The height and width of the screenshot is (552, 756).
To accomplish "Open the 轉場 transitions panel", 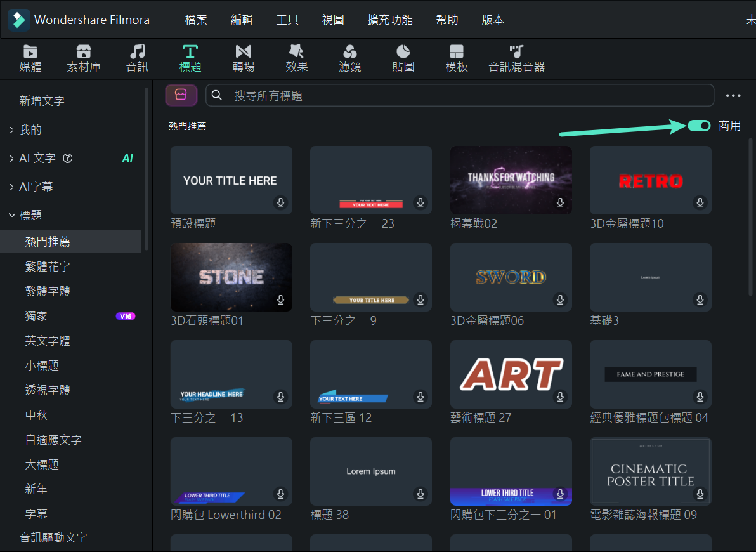I will click(x=244, y=58).
